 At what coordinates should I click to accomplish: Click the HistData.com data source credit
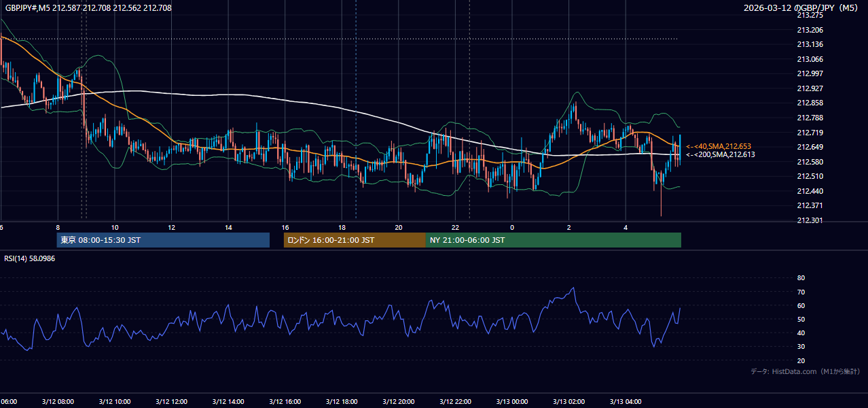(805, 371)
